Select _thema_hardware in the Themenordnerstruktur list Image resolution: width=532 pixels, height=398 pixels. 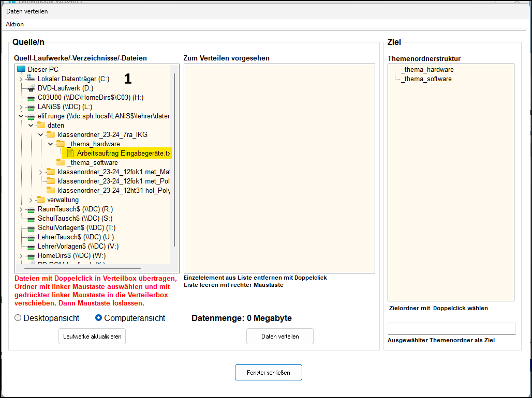click(x=427, y=69)
